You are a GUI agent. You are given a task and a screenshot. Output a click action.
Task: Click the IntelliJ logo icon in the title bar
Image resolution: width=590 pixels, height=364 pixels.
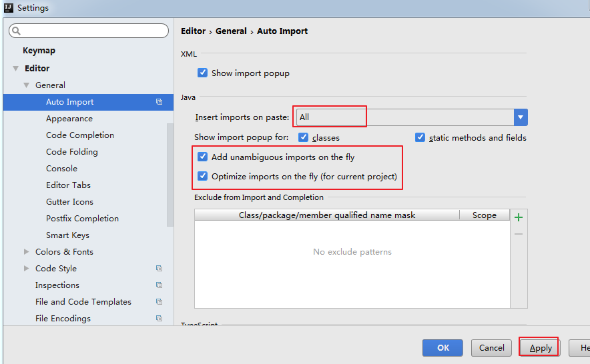click(8, 7)
